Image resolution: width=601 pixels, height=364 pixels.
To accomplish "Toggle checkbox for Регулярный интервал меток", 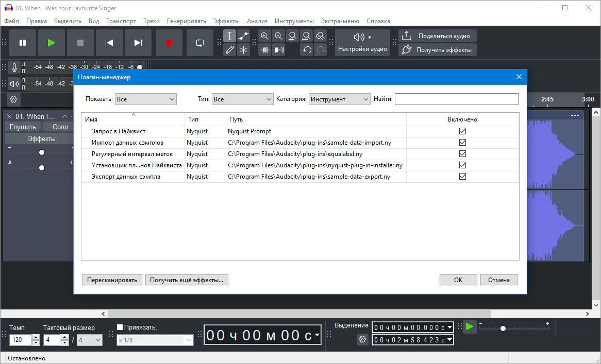I will point(462,154).
